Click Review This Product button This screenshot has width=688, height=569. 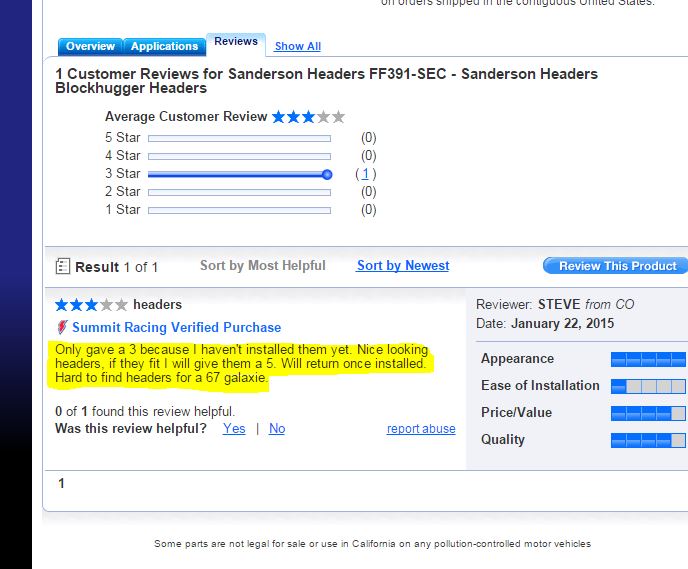point(616,266)
